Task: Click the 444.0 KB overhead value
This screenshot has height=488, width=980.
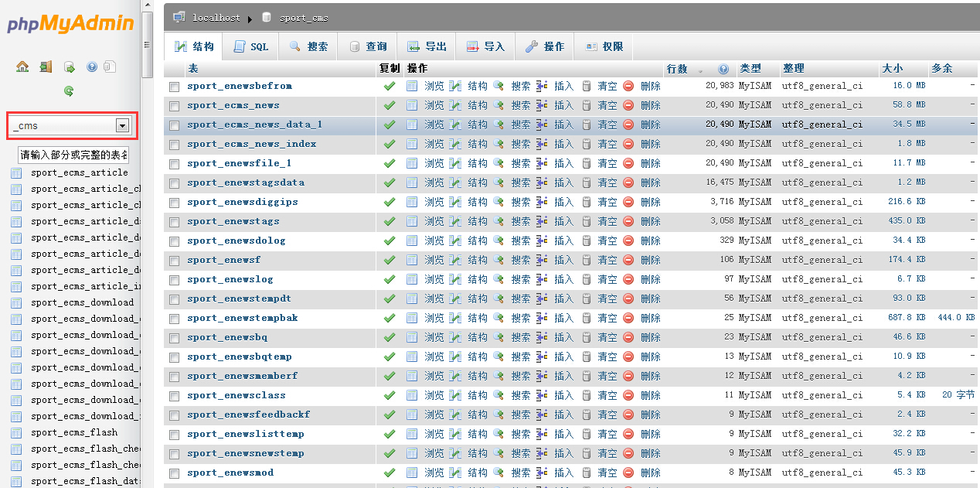Action: (956, 318)
